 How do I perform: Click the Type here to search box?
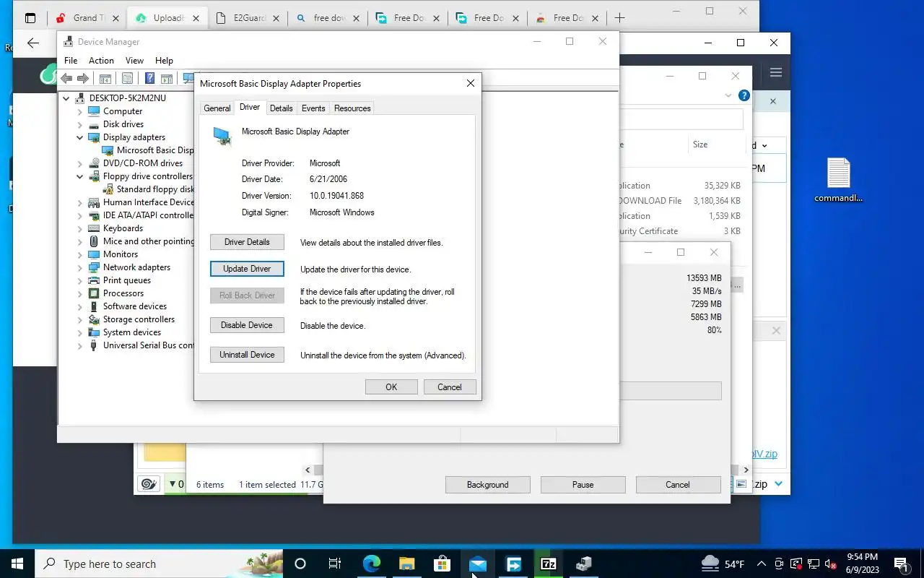point(159,564)
